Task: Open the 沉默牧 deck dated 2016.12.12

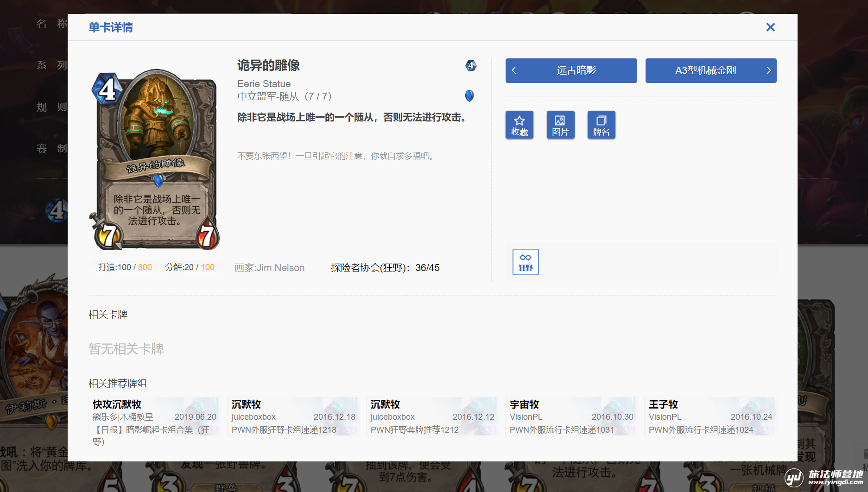Action: pos(432,416)
